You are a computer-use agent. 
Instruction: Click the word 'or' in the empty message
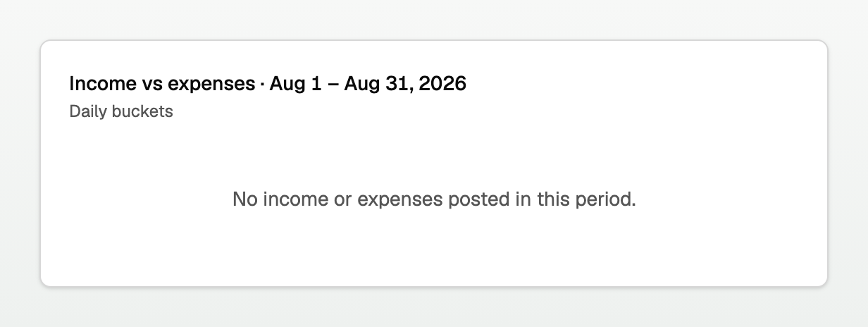(x=343, y=199)
